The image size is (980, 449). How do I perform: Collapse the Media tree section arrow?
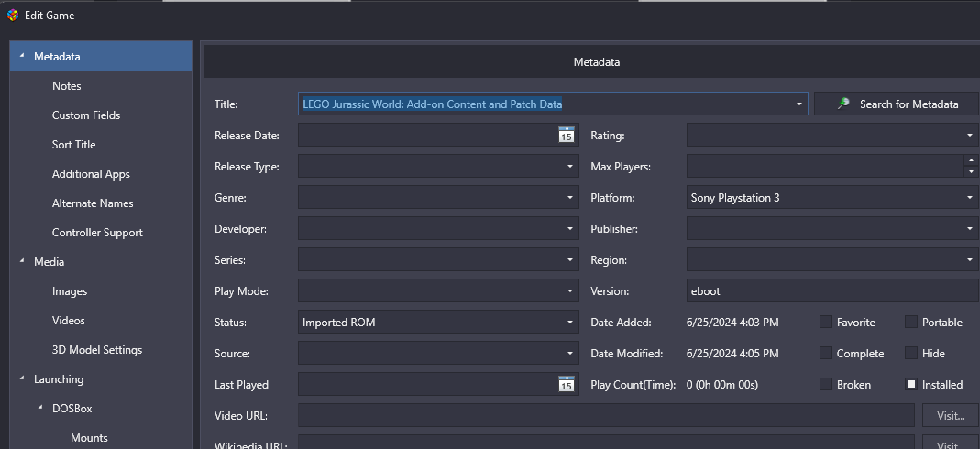point(22,261)
